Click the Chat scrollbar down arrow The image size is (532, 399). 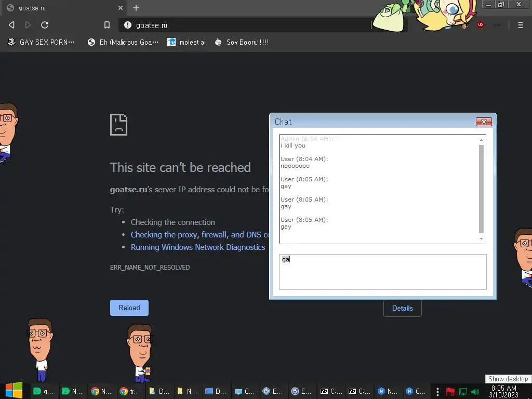click(481, 238)
